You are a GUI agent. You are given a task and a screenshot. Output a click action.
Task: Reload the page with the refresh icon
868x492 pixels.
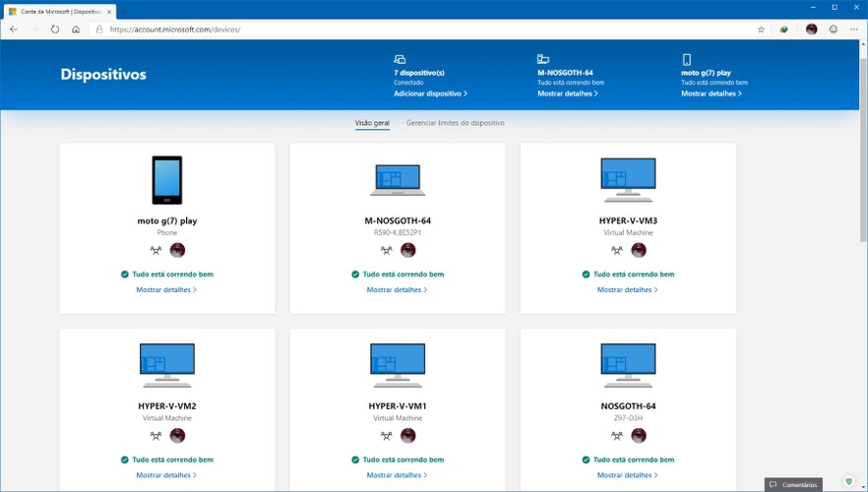55,30
